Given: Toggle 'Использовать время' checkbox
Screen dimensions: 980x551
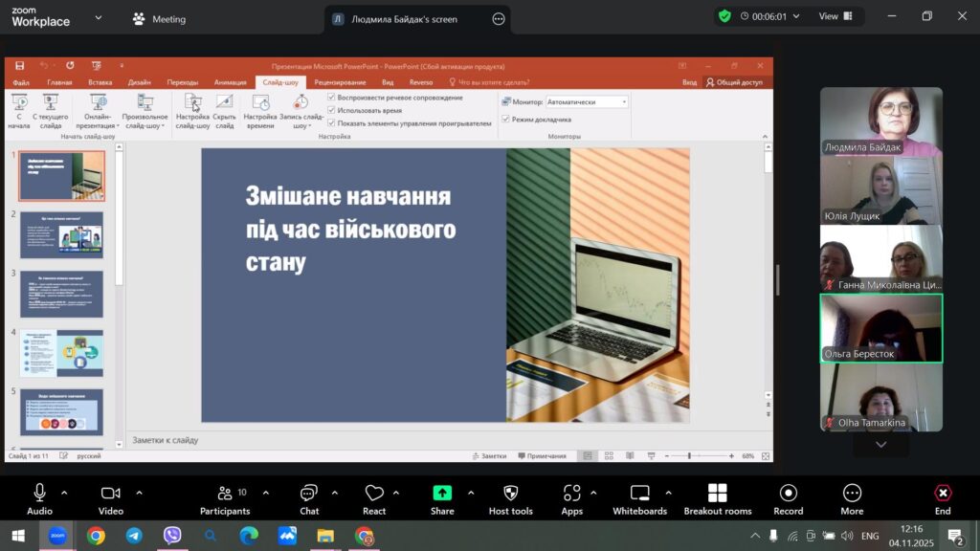Looking at the screenshot, I should point(332,110).
